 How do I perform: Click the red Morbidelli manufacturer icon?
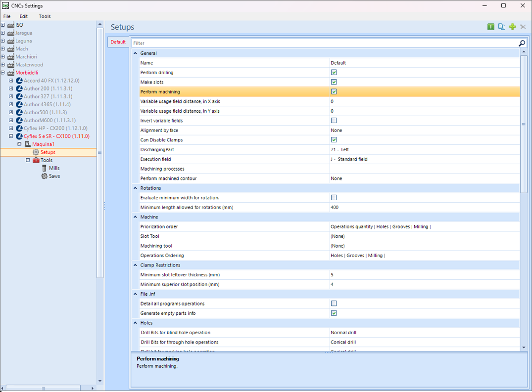pos(11,73)
